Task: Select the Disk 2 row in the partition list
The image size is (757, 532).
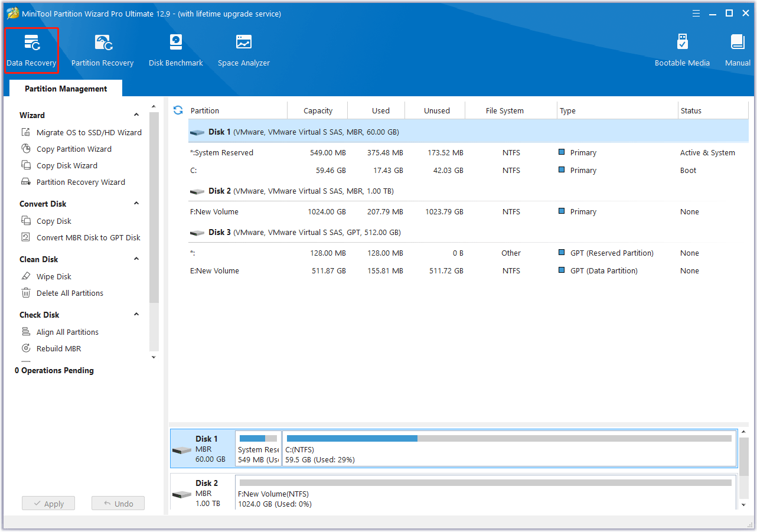Action: (468, 191)
